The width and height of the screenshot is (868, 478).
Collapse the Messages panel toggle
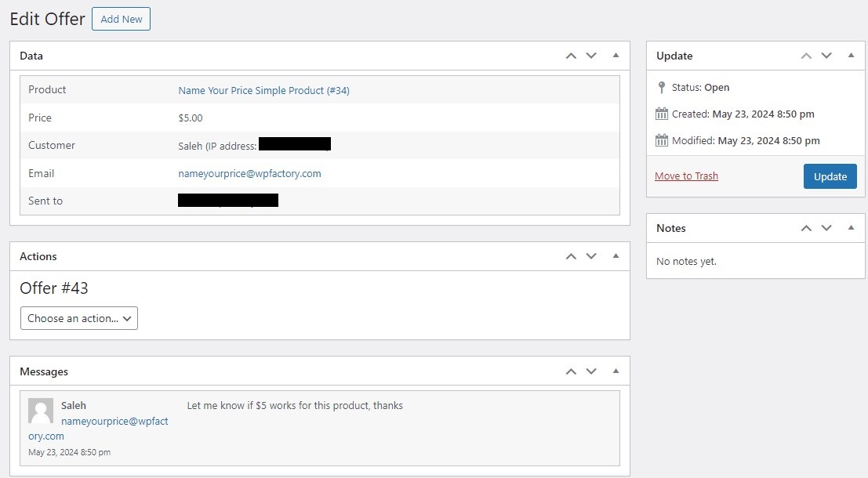[x=616, y=371]
